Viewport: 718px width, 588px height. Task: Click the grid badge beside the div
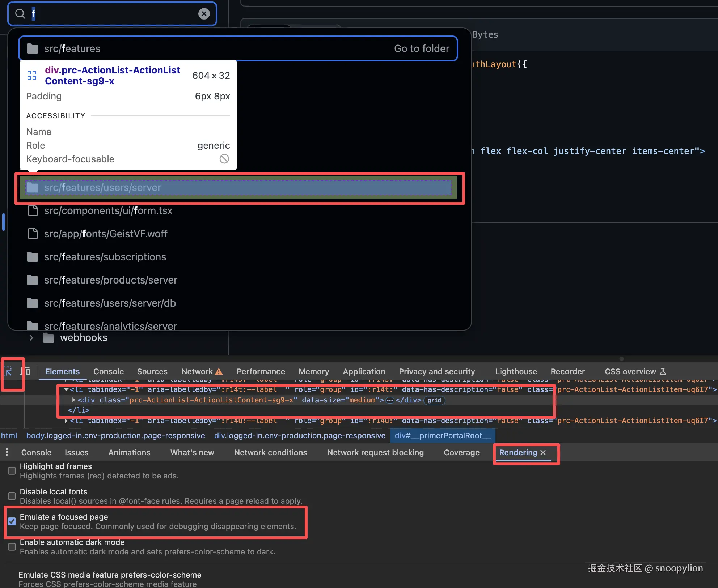pyautogui.click(x=434, y=400)
